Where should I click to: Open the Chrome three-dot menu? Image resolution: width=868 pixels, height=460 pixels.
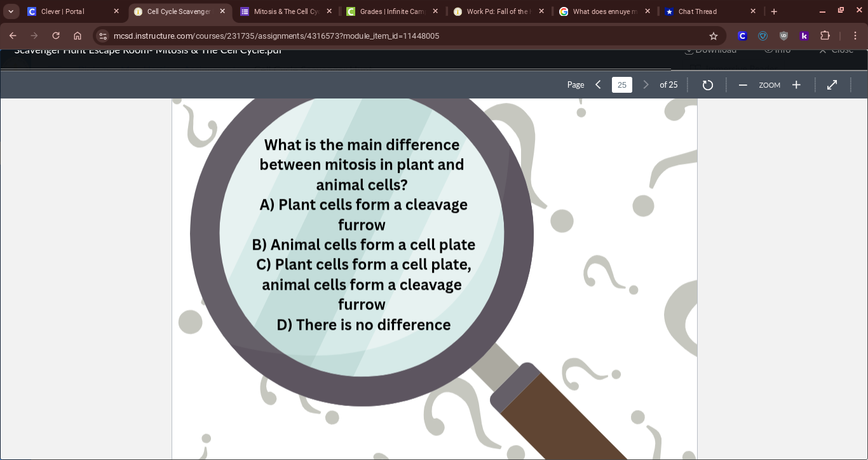855,36
